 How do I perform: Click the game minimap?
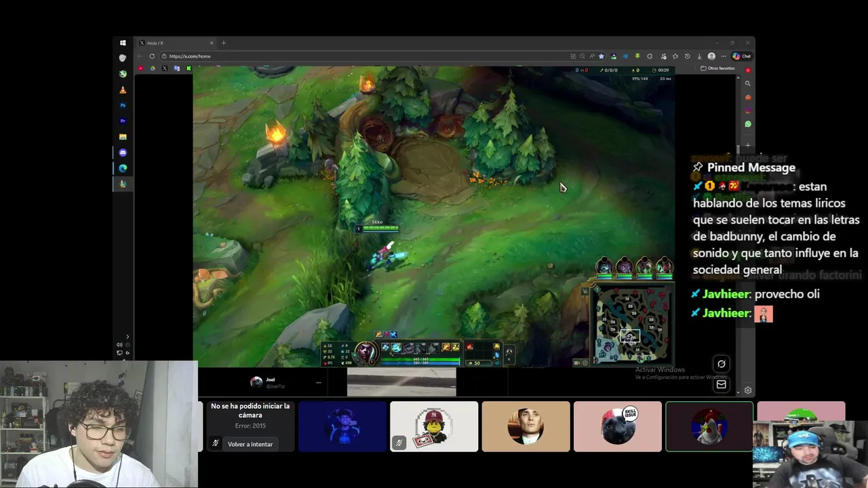[x=633, y=325]
